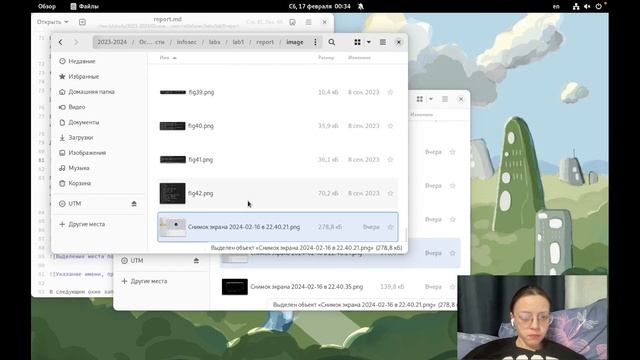Open the Открыть dropdown in text editor
The width and height of the screenshot is (640, 360).
(x=53, y=22)
